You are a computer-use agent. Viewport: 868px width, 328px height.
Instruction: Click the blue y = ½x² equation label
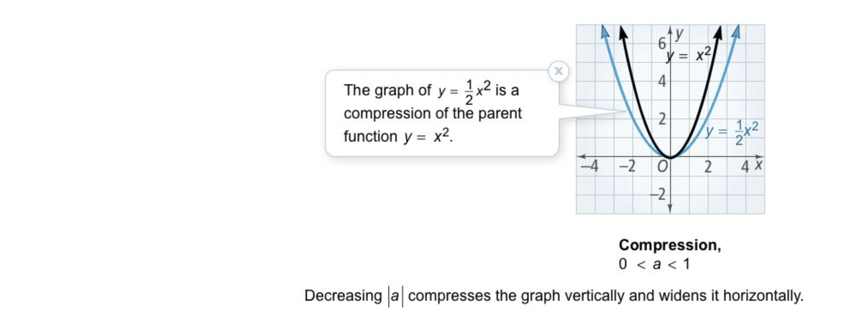coord(732,132)
